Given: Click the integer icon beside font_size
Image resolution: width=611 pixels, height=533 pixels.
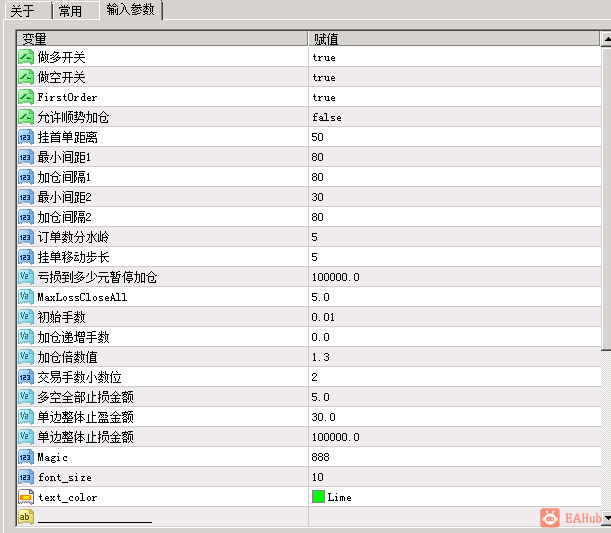Looking at the screenshot, I should [26, 477].
